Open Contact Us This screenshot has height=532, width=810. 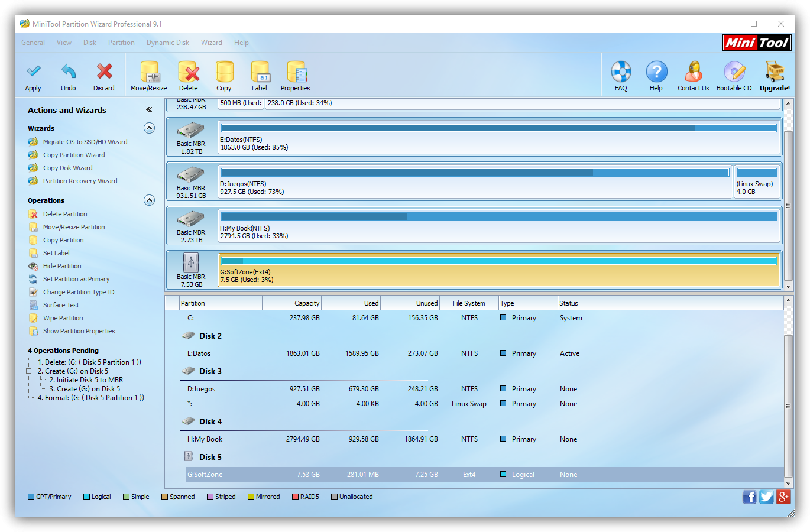coord(694,77)
